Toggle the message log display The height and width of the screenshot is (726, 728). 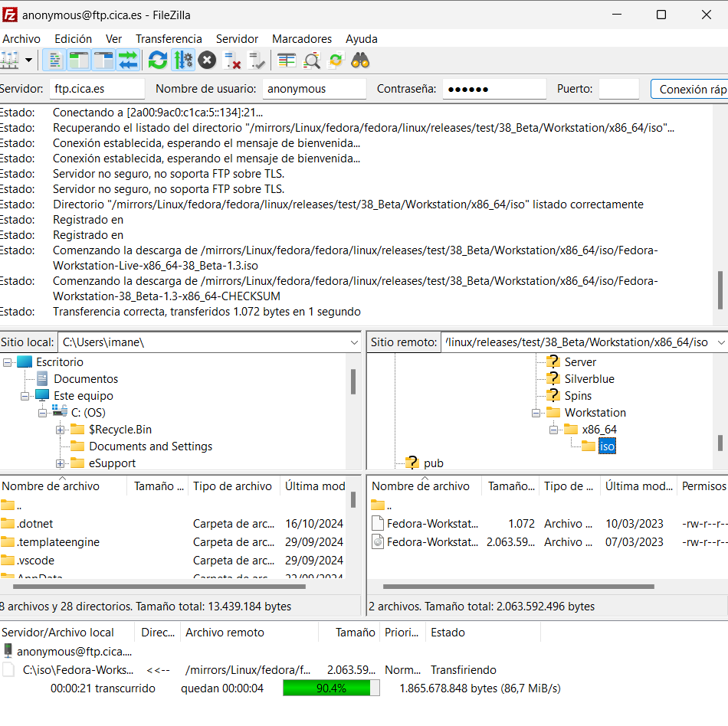coord(54,60)
